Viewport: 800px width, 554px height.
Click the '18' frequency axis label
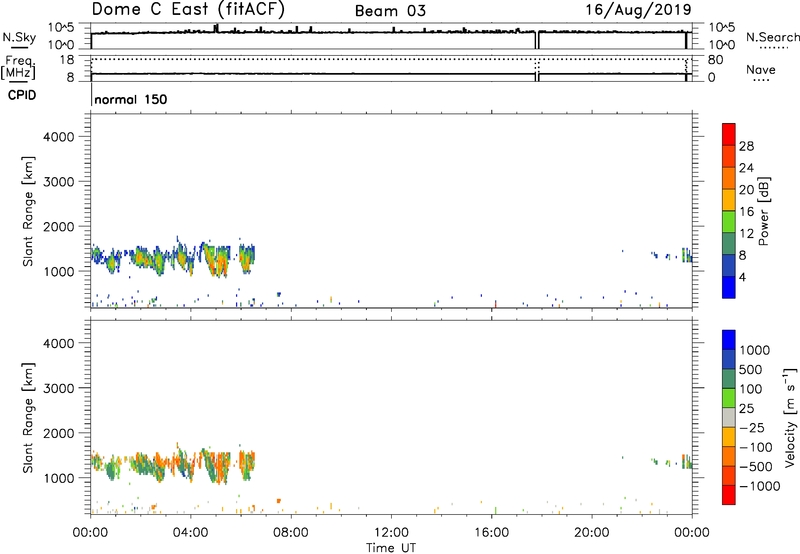tap(66, 60)
